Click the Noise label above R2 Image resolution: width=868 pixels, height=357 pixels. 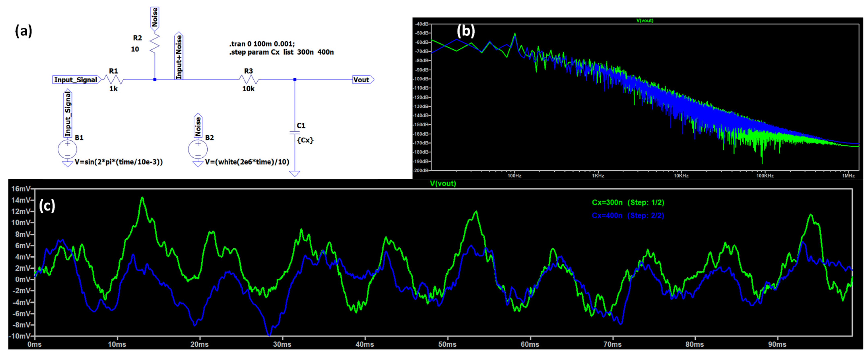click(155, 17)
